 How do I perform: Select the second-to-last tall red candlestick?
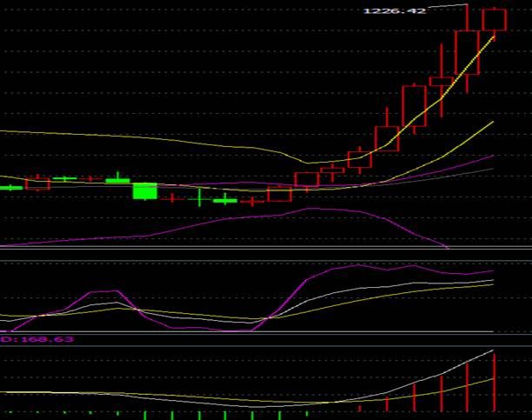coord(467,52)
